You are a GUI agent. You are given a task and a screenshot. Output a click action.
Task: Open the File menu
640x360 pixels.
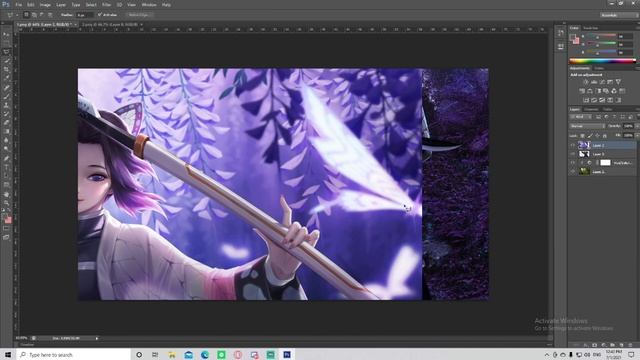pos(18,5)
